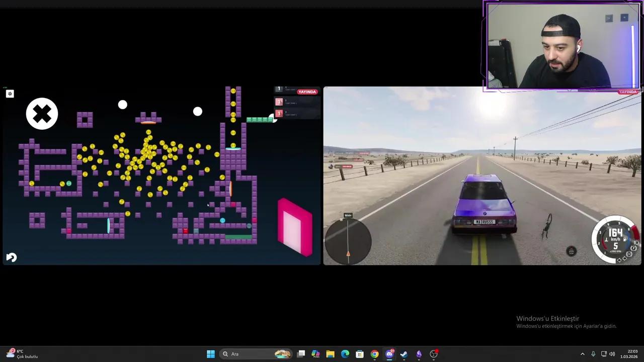Screen dimensions: 644x362
Task: Click the 164 speed readout
Action: 616,233
